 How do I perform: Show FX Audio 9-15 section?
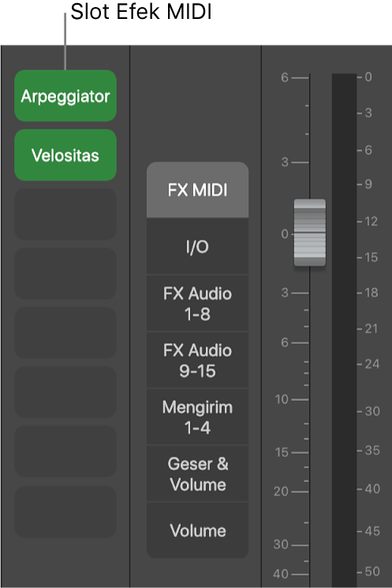(197, 361)
